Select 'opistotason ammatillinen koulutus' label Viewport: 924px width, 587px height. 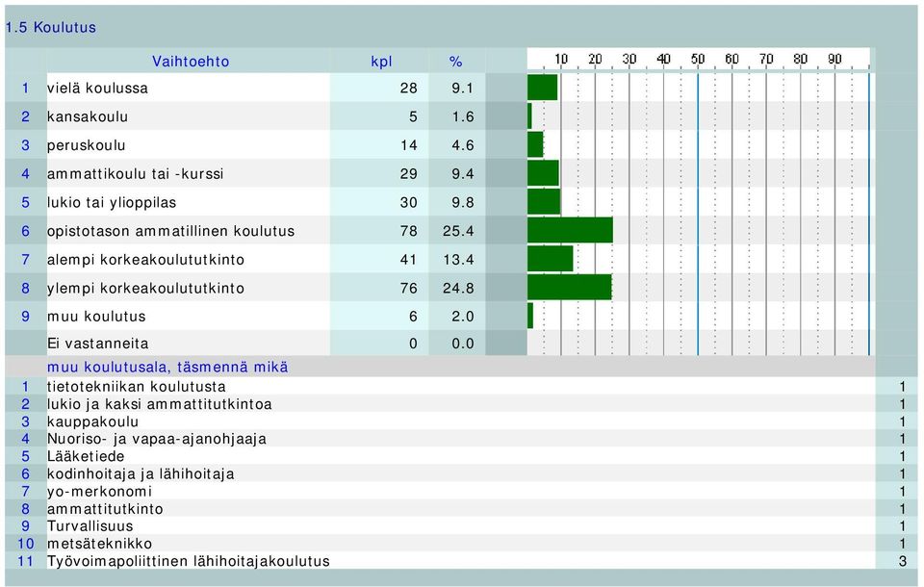[x=171, y=231]
